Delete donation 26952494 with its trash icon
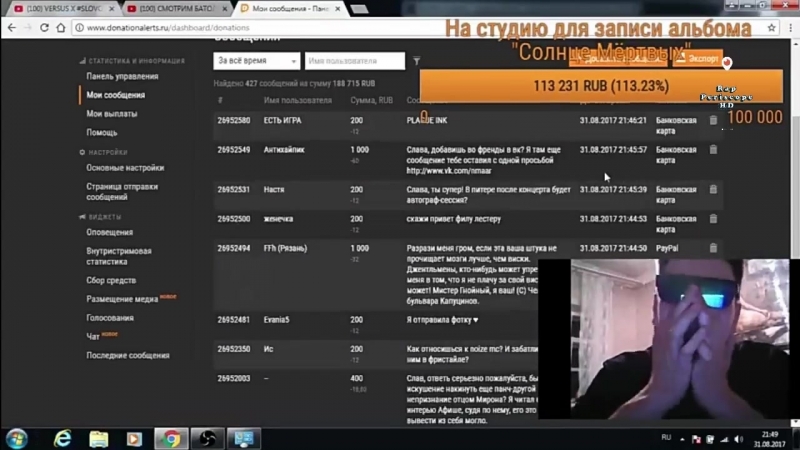Image resolution: width=800 pixels, height=450 pixels. pos(713,248)
